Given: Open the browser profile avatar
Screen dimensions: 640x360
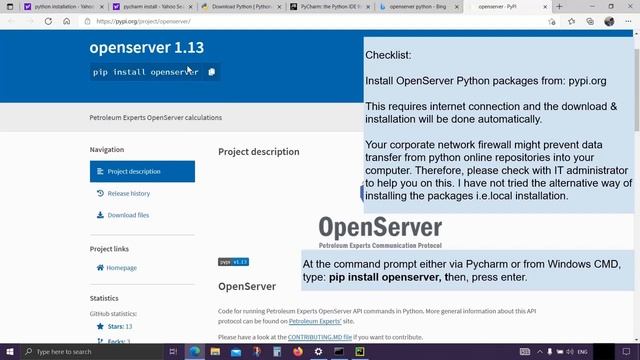Looking at the screenshot, I should coord(609,21).
